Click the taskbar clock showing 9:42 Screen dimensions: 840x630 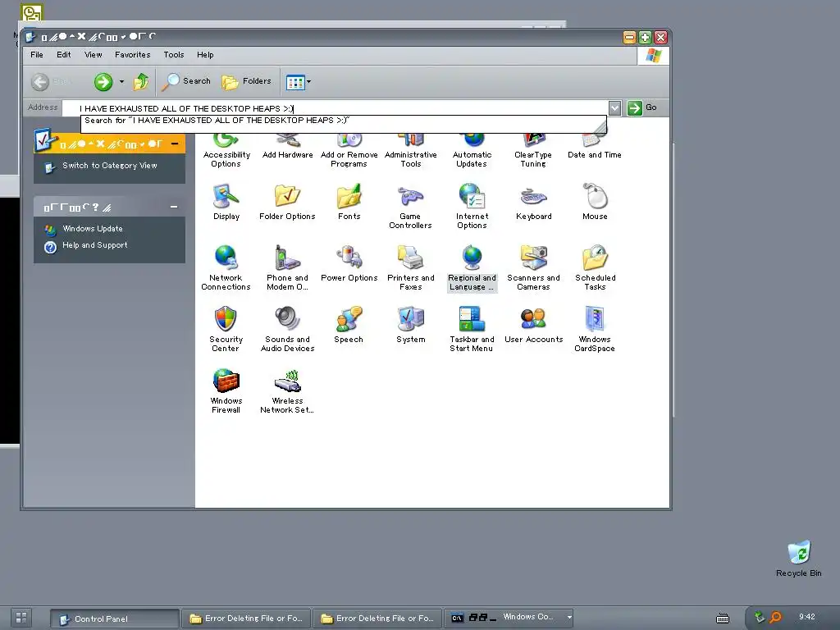pyautogui.click(x=807, y=617)
